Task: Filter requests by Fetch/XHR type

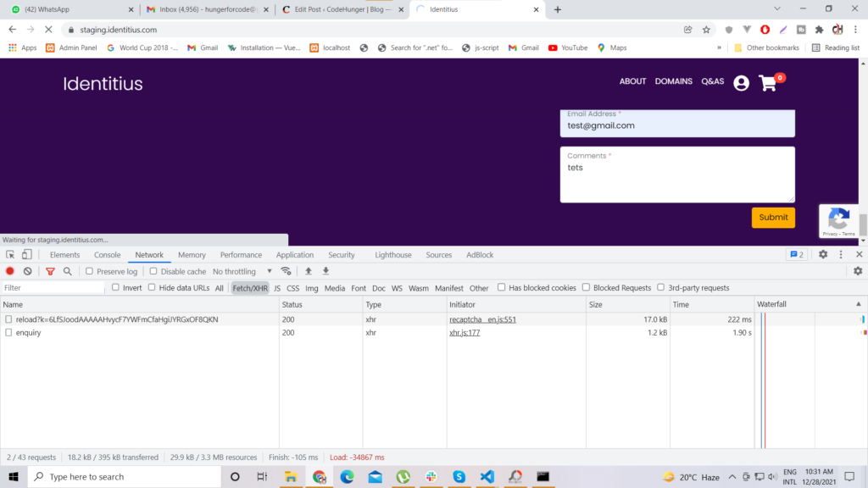Action: pyautogui.click(x=250, y=288)
